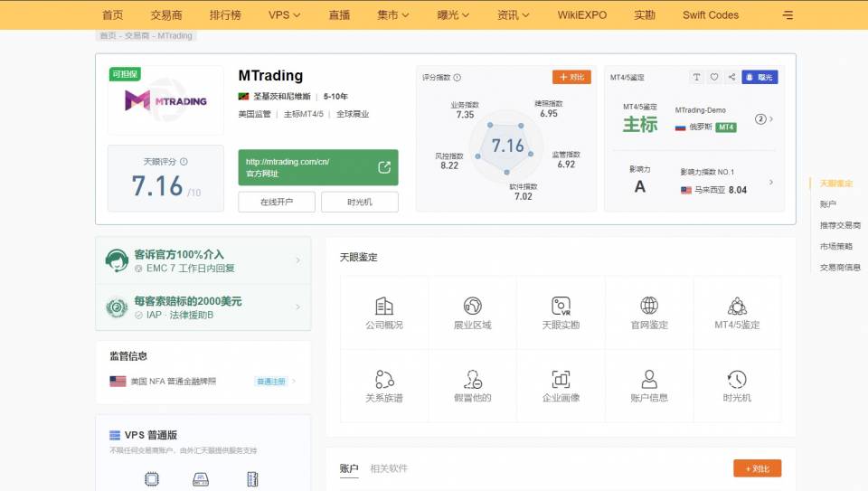Click the orange 对比 button in score panel
This screenshot has width=868, height=491.
tap(571, 77)
